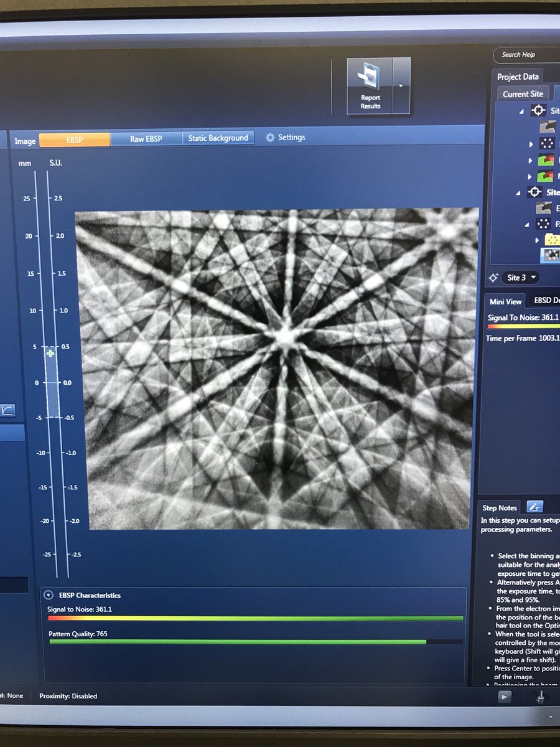560x747 pixels.
Task: Click the Mini View Signal To Noise bar
Action: (523, 326)
